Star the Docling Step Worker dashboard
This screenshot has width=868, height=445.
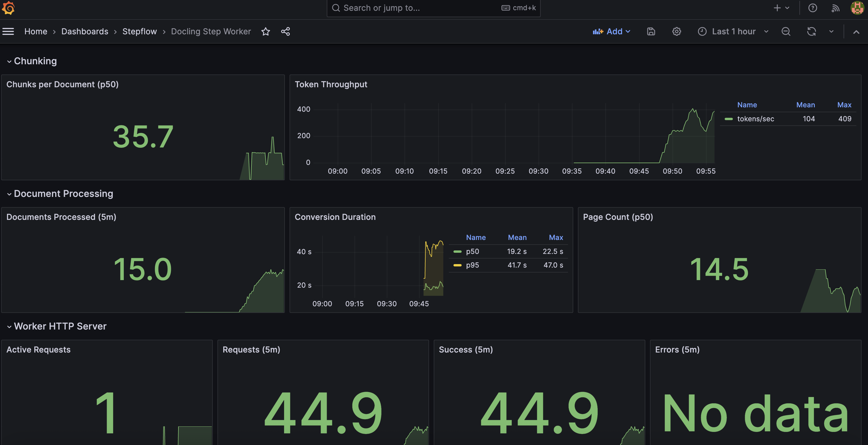click(x=266, y=31)
